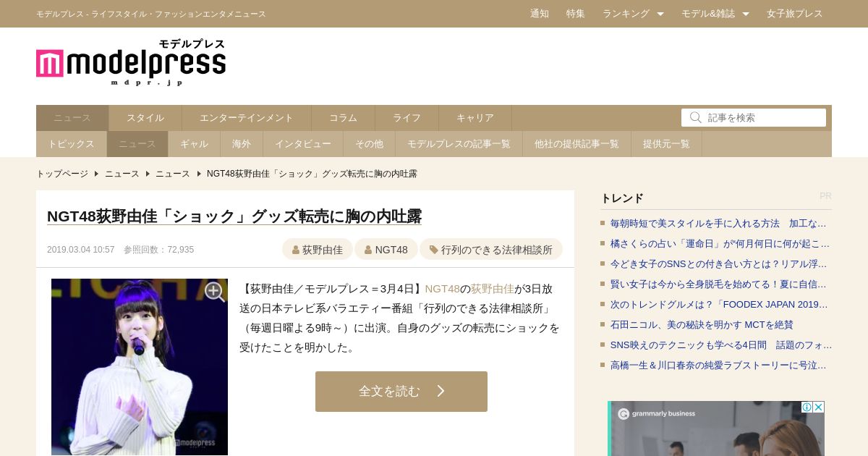This screenshot has height=456, width=868.
Task: Open trend 橘さくらの占い「運命日」
Action: point(720,243)
